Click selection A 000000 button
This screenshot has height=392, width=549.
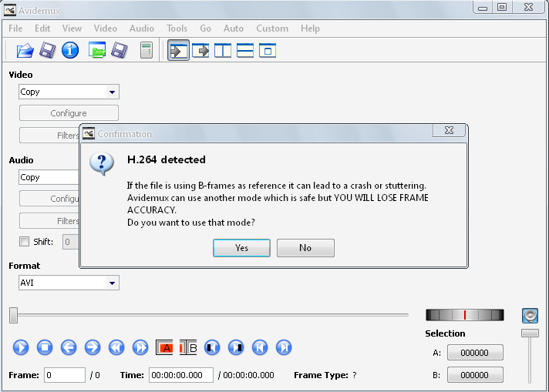(x=475, y=353)
